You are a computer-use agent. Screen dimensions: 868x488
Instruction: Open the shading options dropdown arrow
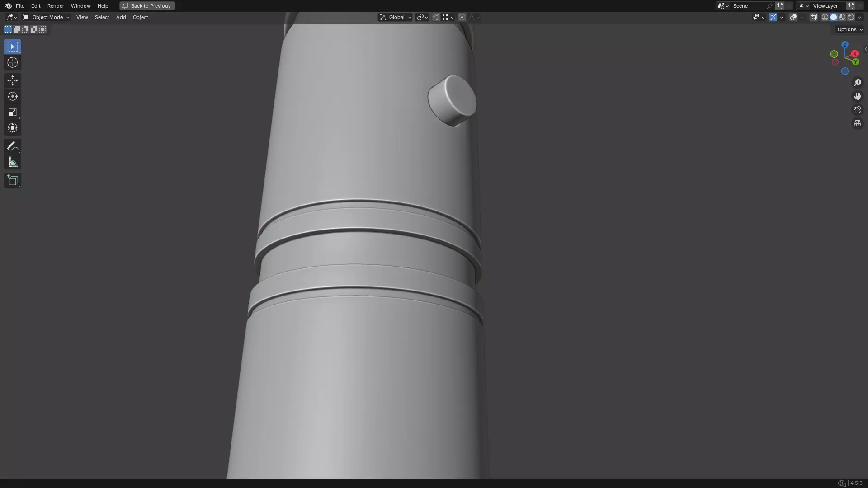(859, 17)
